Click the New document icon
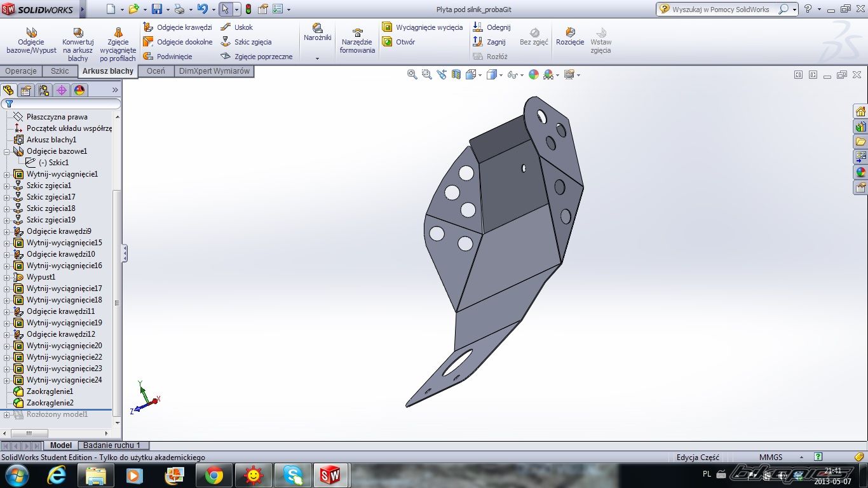 pos(111,9)
